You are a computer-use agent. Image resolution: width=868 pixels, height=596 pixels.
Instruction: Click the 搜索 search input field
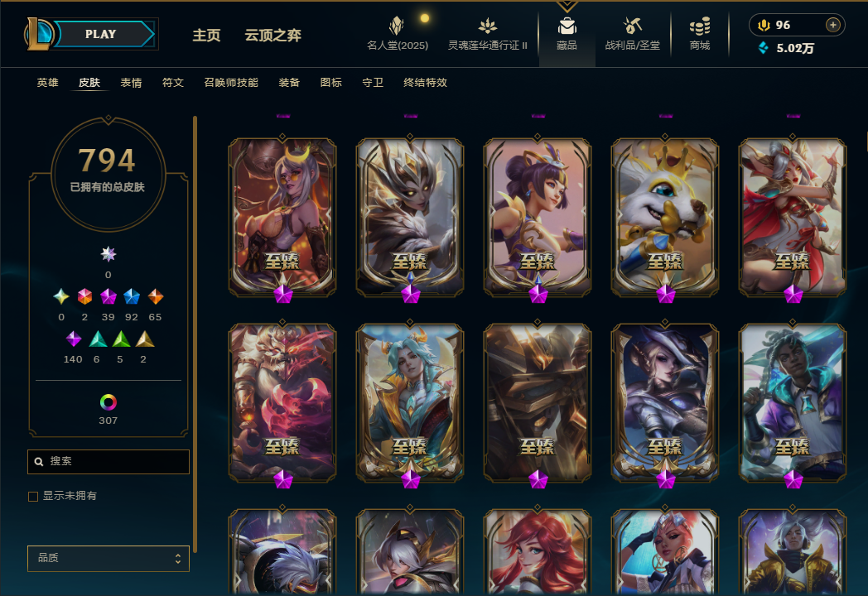[108, 462]
